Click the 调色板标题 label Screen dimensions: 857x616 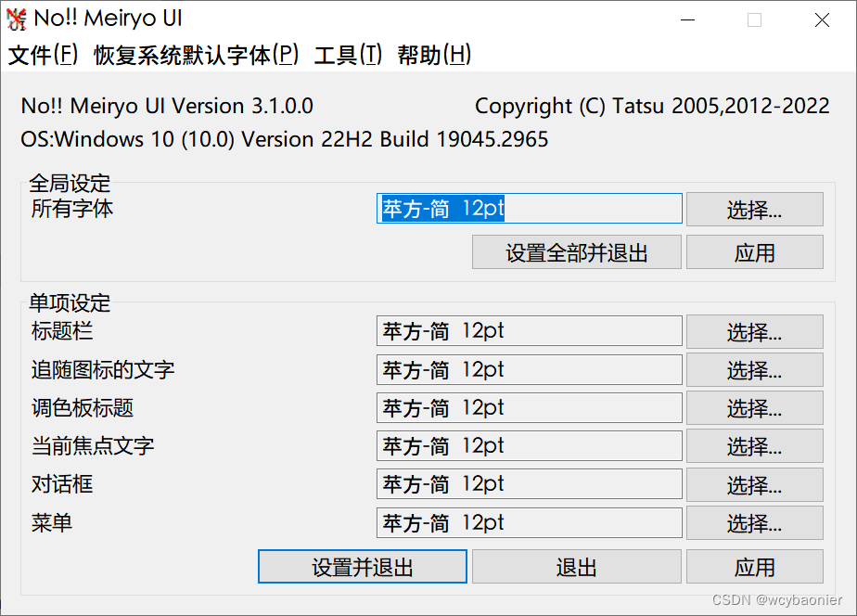(82, 408)
